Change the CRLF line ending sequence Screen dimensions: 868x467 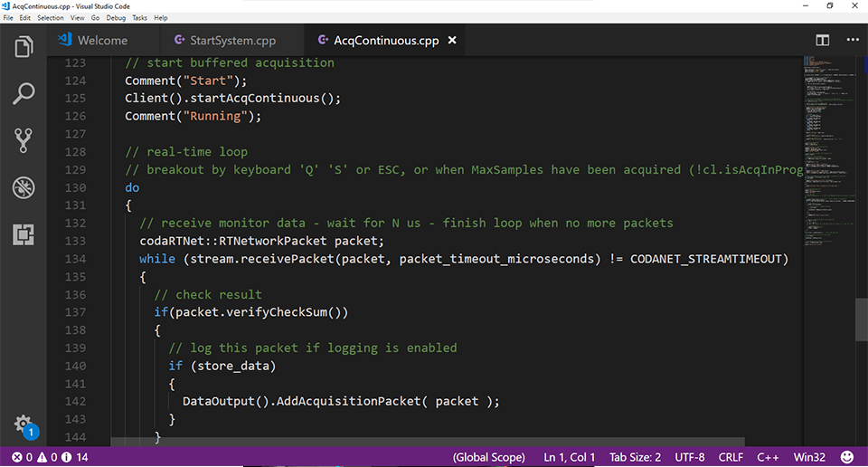731,457
